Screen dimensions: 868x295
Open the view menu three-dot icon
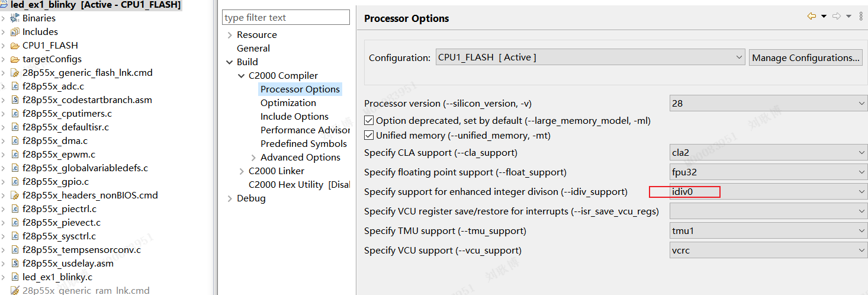(x=861, y=17)
